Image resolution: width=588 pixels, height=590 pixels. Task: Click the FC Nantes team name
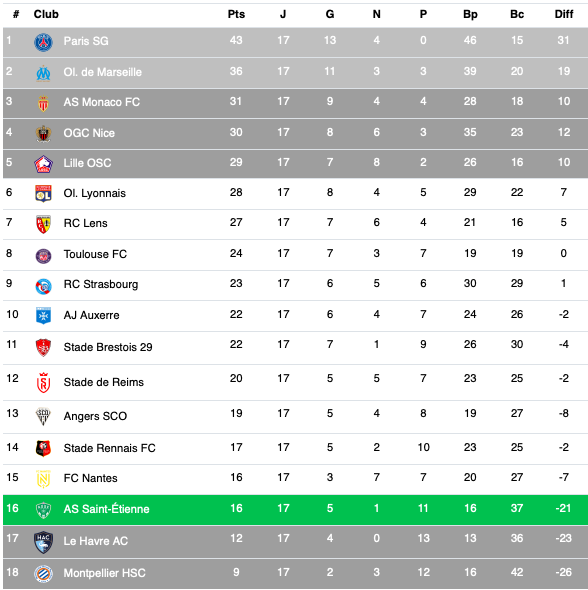[x=90, y=478]
